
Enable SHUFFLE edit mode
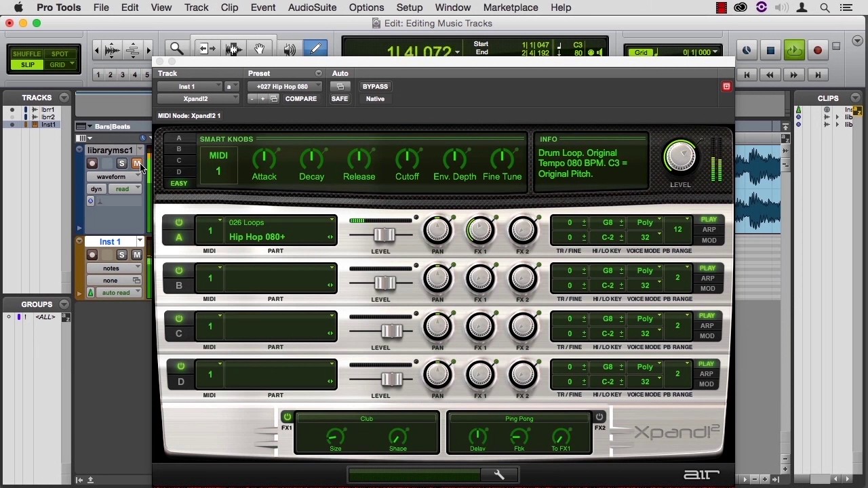pos(27,54)
